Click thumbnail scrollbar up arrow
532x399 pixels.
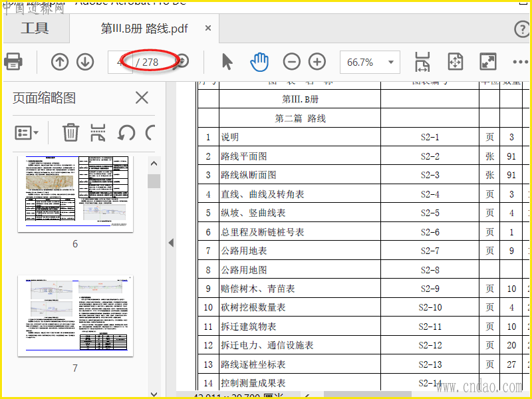(154, 164)
